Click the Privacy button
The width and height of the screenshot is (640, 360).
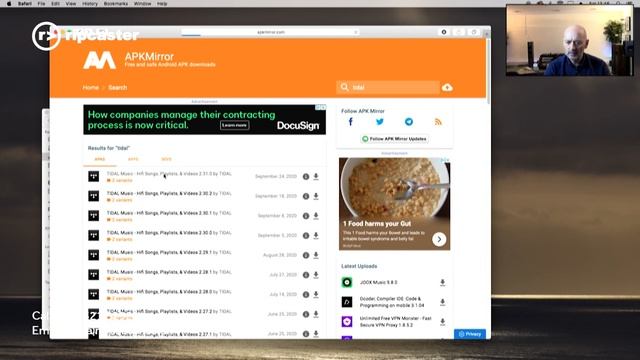click(x=470, y=334)
